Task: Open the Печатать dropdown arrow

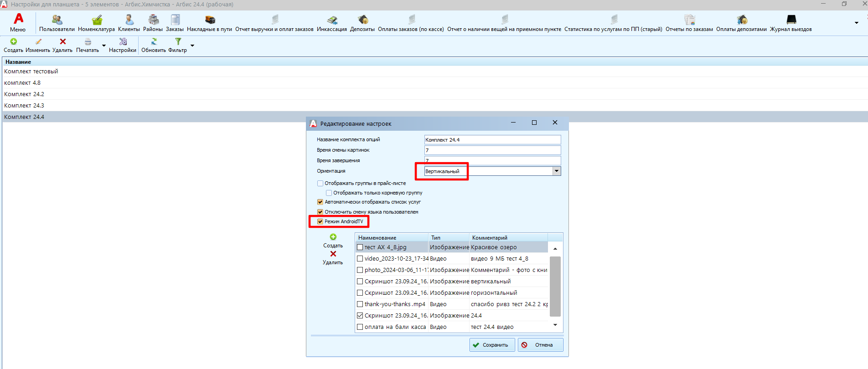Action: coord(104,46)
